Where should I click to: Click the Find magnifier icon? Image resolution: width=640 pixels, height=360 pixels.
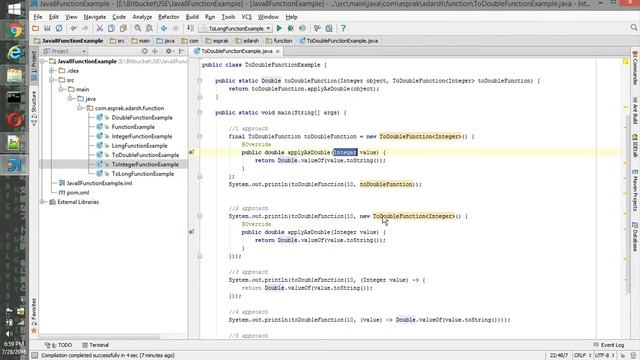tap(138, 29)
